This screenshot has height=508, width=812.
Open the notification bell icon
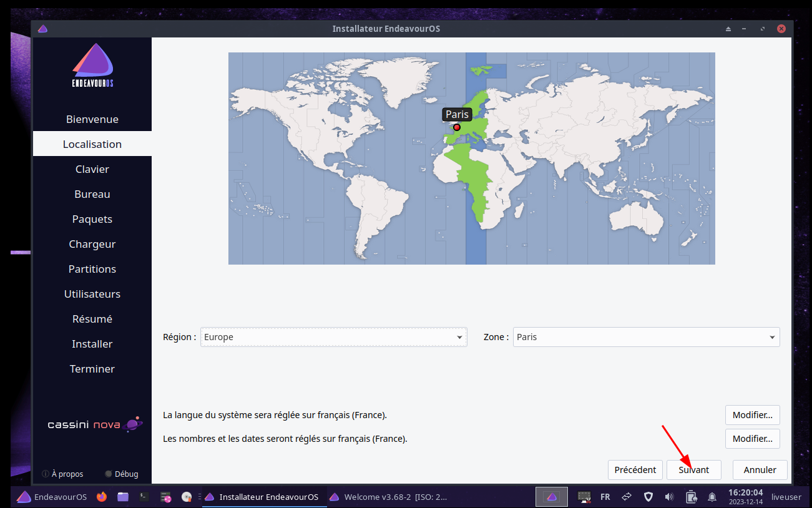(x=712, y=497)
